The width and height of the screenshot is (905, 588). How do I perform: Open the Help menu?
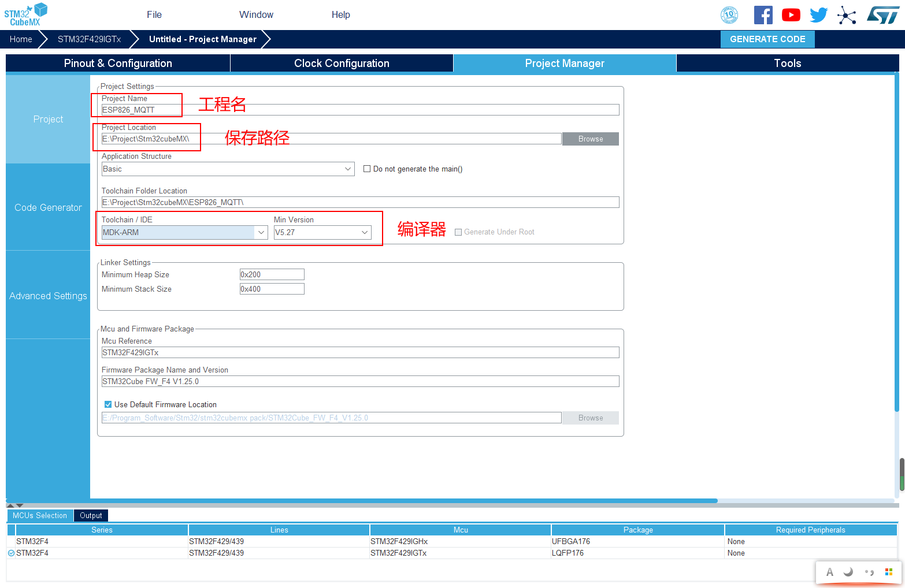click(x=341, y=14)
